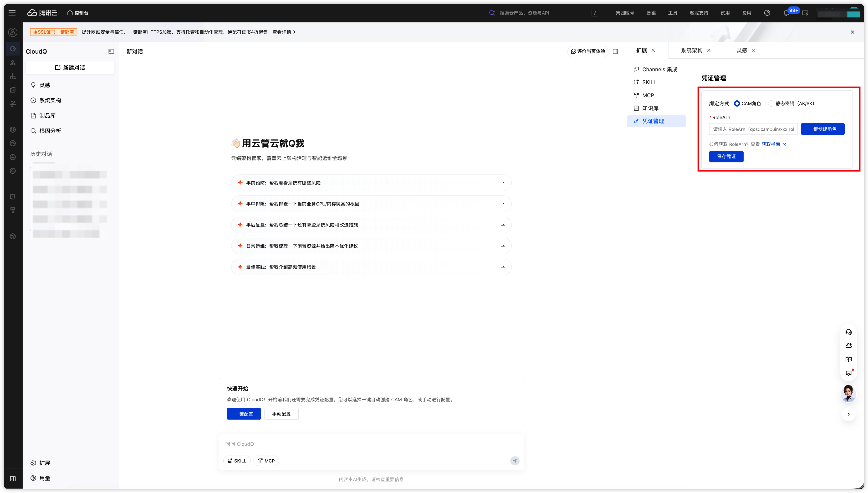The height and width of the screenshot is (493, 868).
Task: Open 用量 usage at the sidebar bottom
Action: [x=40, y=478]
